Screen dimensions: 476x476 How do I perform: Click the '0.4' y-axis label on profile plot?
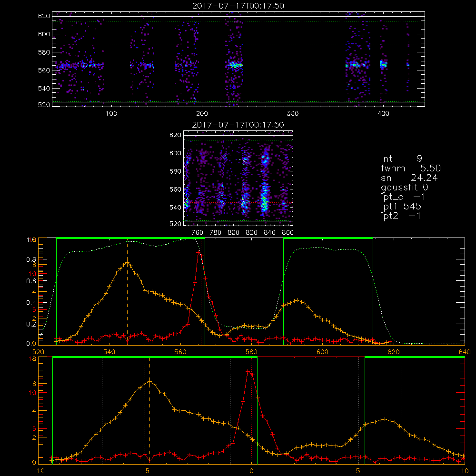[32, 303]
